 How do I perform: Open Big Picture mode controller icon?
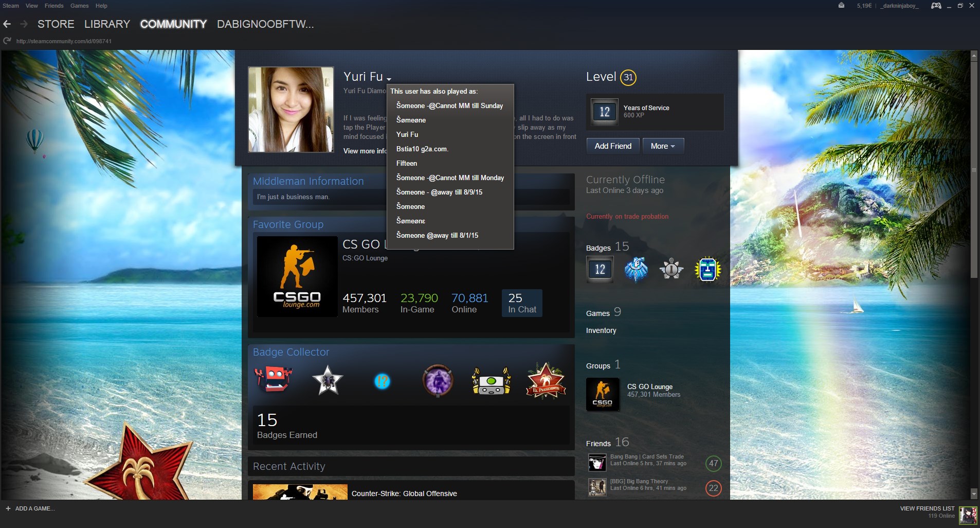tap(936, 6)
